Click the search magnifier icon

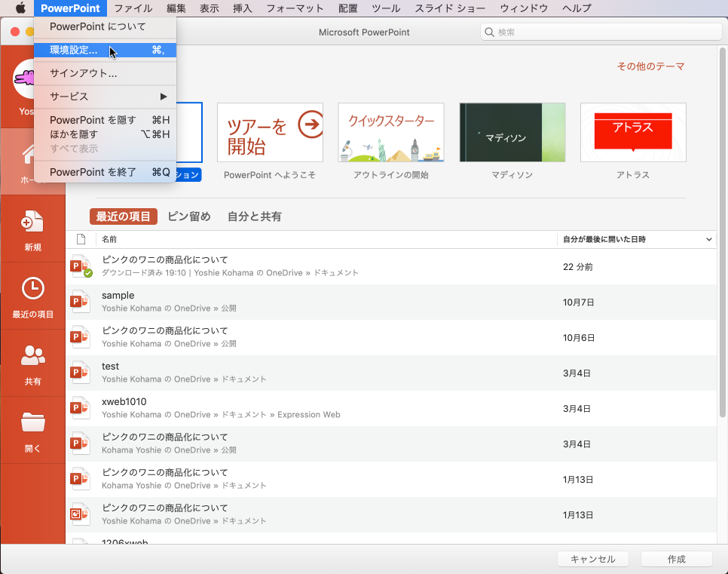pos(489,32)
